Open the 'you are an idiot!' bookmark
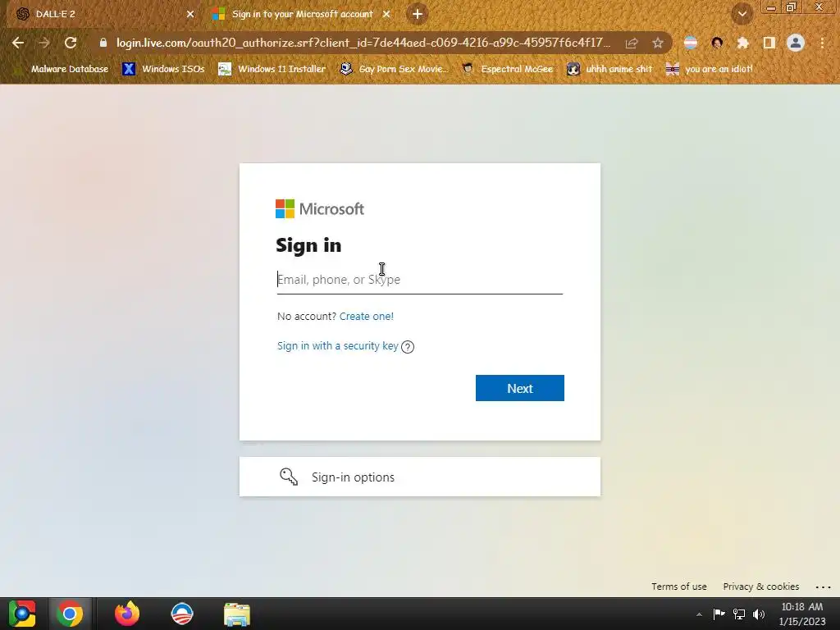Viewport: 840px width, 630px height. [x=710, y=69]
